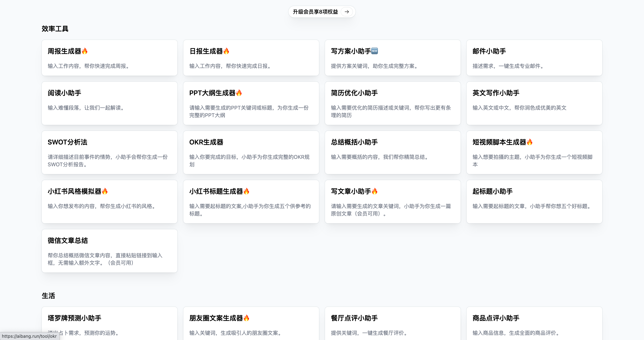Viewport: 644px width, 340px height.
Task: Click text 输入关键词，生成吸引人的朋友圈文案。
Action: point(236,333)
